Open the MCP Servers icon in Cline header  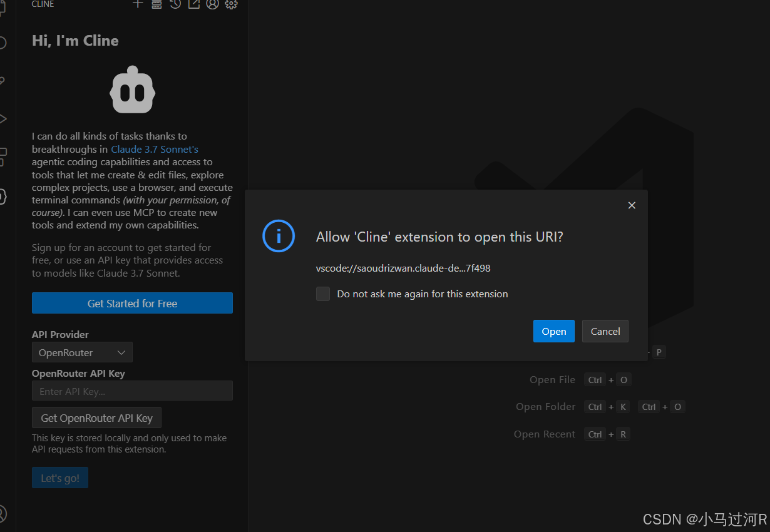[x=157, y=4]
